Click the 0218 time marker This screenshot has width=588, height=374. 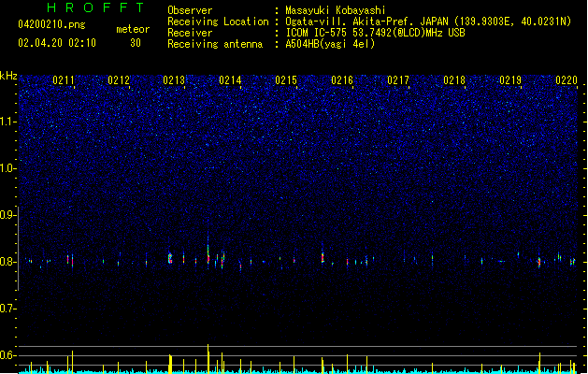click(x=454, y=80)
